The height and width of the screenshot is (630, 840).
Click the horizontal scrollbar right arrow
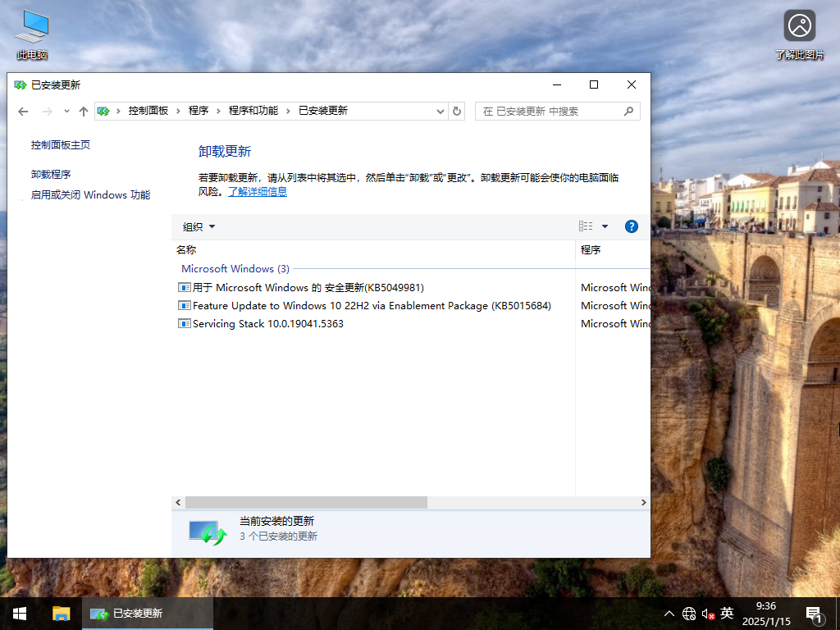[644, 502]
